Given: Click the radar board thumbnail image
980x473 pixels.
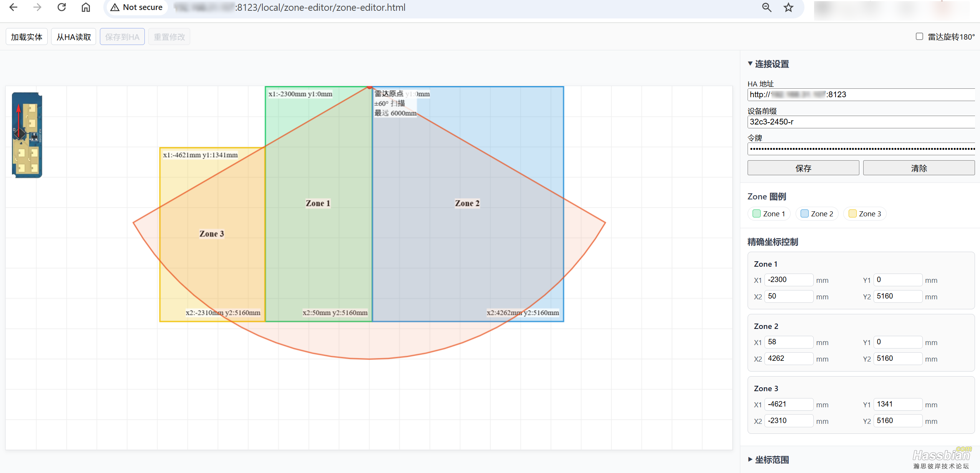Looking at the screenshot, I should click(x=27, y=135).
